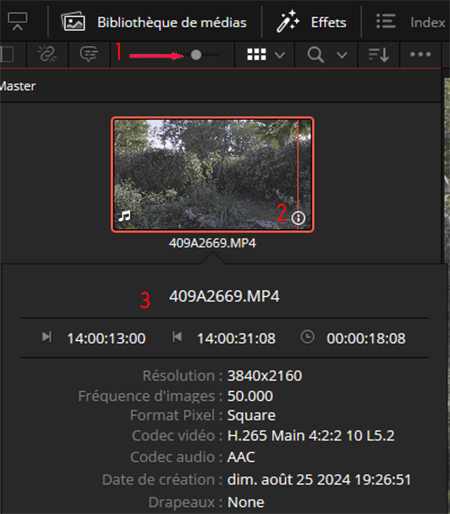
Task: Click the 409A2669.MP4 clip name label
Action: tap(212, 243)
